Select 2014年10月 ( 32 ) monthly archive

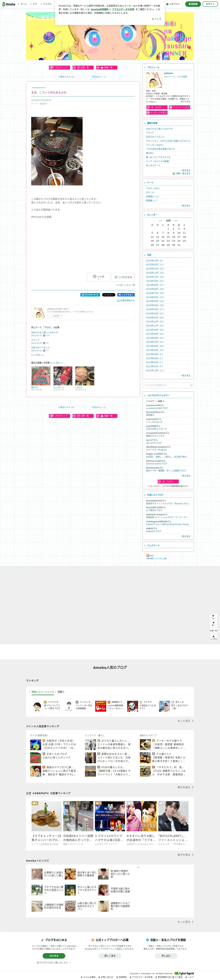155,281
